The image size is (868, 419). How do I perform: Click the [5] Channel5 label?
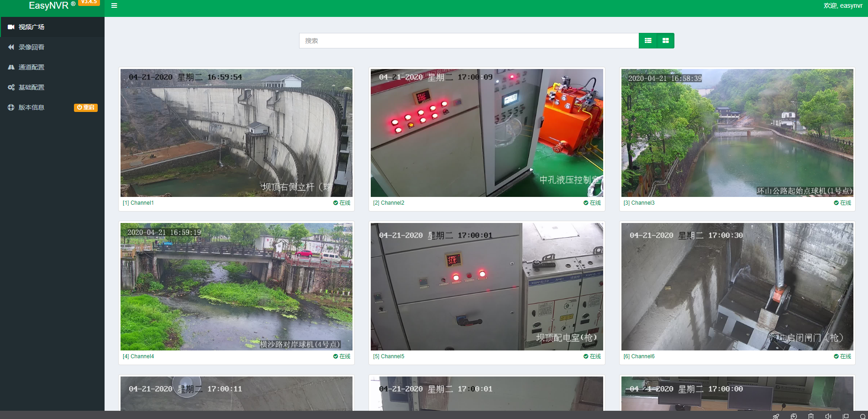pos(389,356)
